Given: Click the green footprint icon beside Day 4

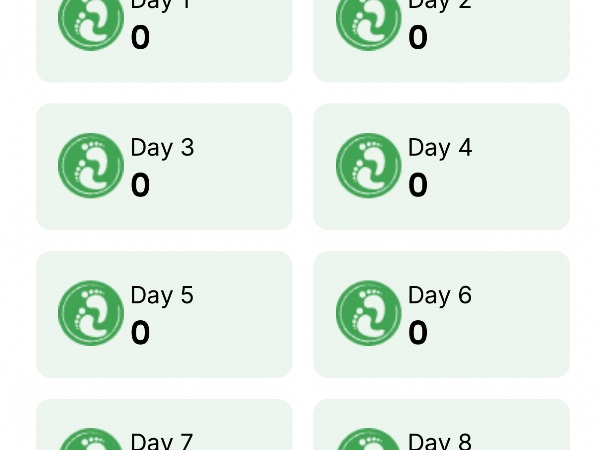Looking at the screenshot, I should coord(368,166).
